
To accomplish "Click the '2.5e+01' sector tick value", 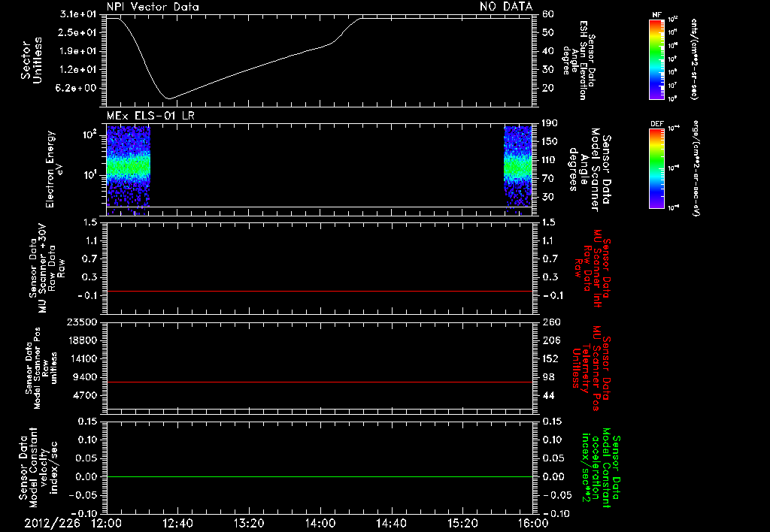I will coord(77,32).
